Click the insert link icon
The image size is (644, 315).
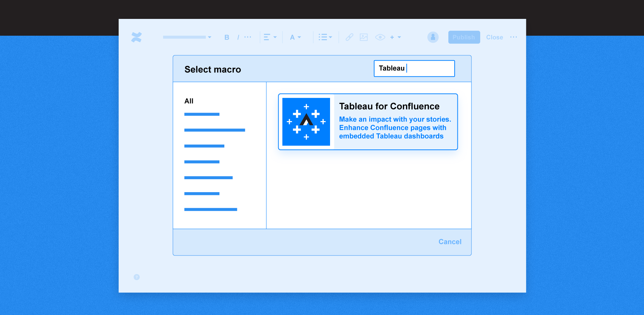[349, 37]
